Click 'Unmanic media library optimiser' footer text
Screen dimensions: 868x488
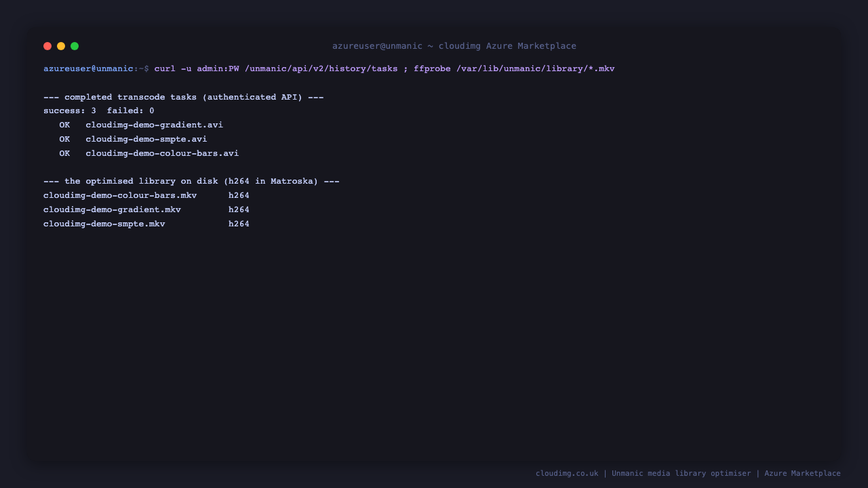pyautogui.click(x=682, y=473)
